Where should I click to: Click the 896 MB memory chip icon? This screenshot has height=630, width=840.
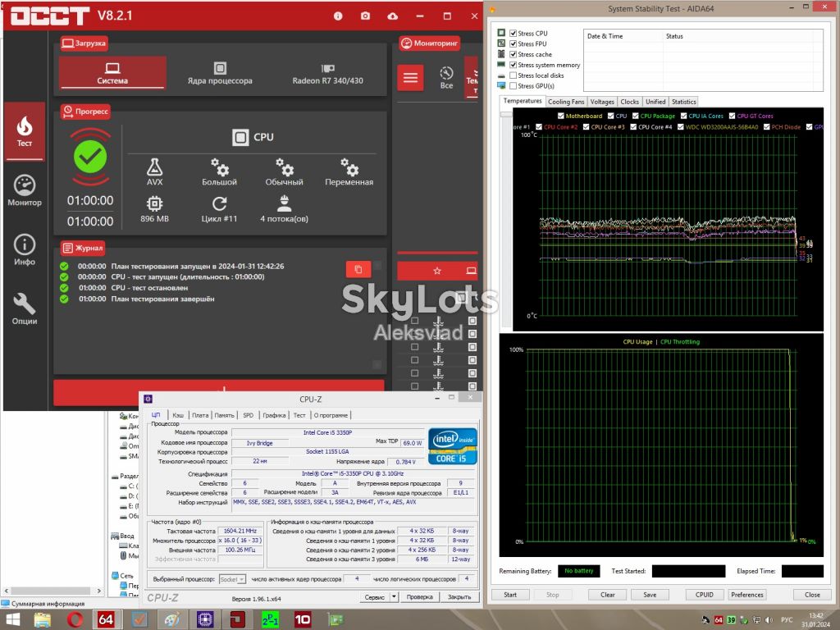(154, 203)
